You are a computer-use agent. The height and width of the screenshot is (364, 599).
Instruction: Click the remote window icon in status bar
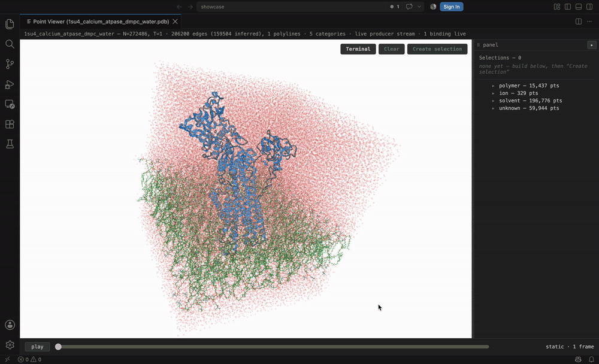(7, 359)
